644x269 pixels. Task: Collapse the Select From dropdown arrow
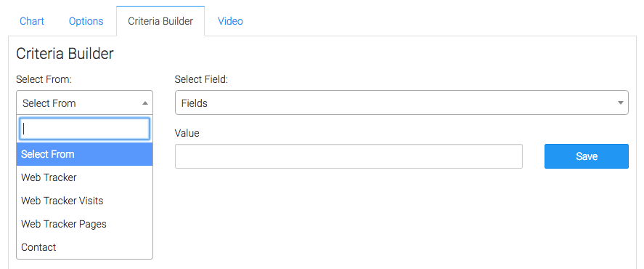[x=145, y=103]
